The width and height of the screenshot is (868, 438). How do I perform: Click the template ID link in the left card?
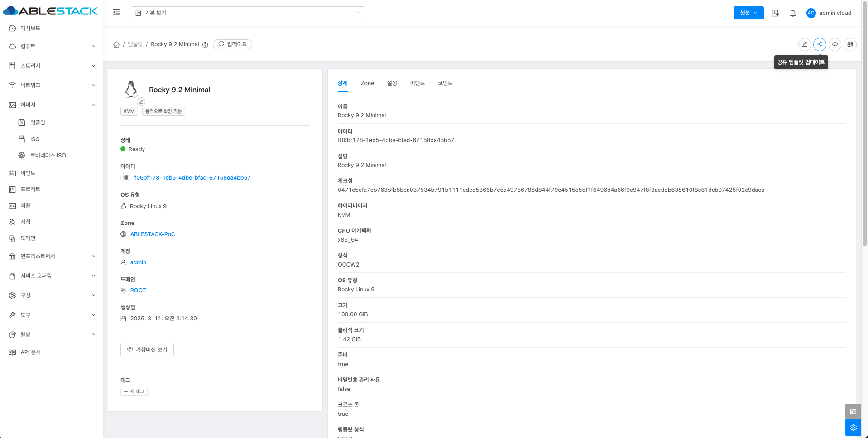[x=192, y=178]
